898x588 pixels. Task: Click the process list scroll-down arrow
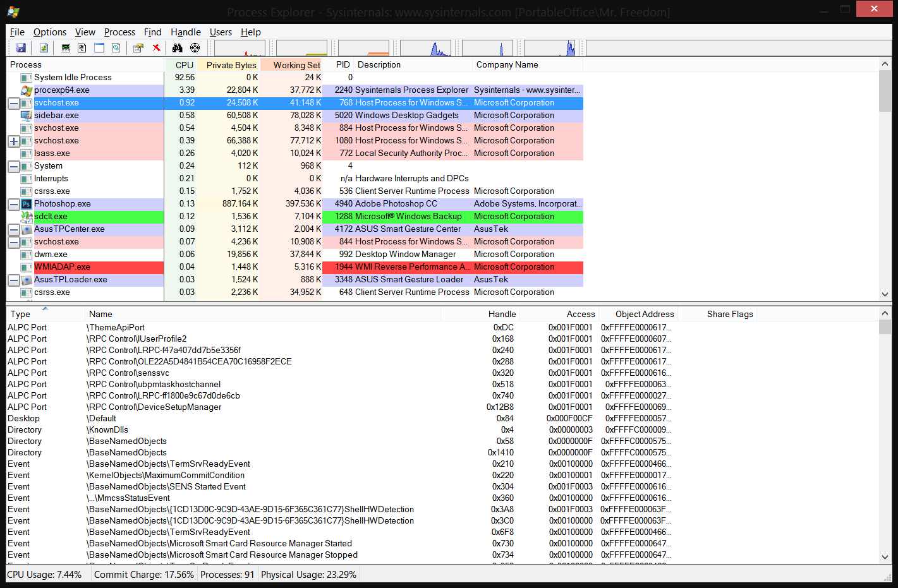885,294
